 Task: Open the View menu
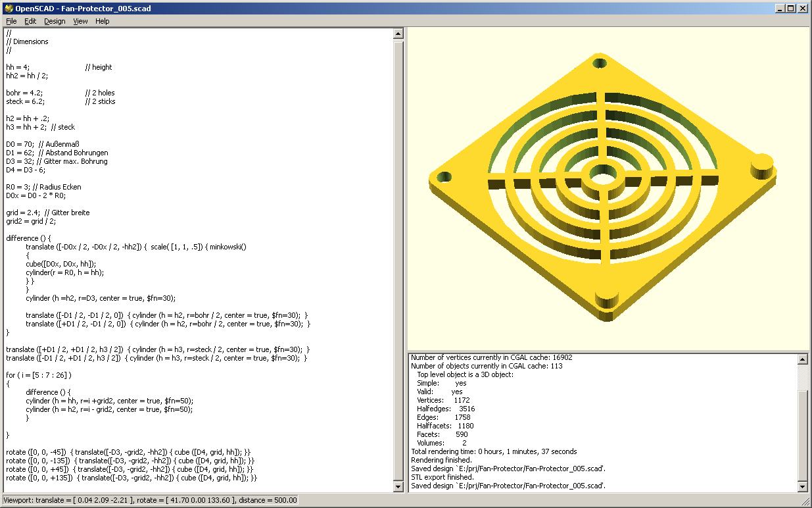[x=80, y=21]
